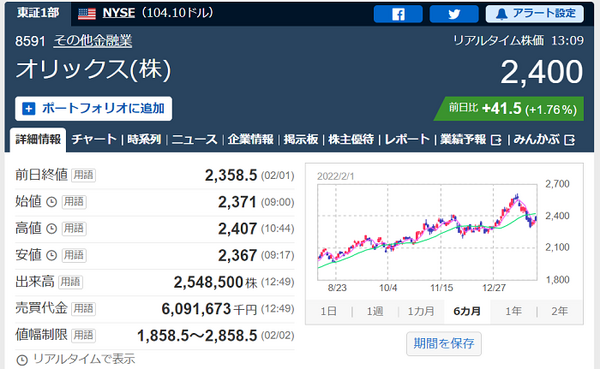Viewport: 600px width, 369px height.
Task: Share on Twitter via the bird icon button
Action: tap(454, 14)
